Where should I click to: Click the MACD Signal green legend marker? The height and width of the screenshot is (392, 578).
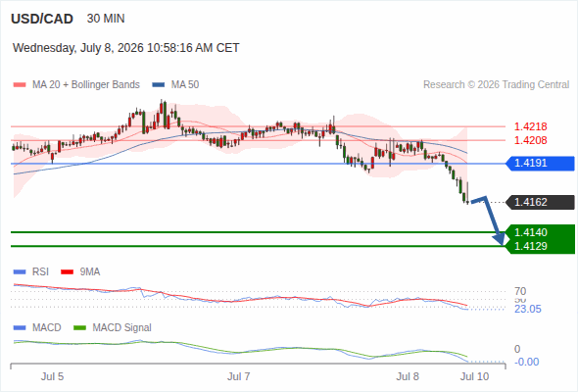click(x=79, y=328)
